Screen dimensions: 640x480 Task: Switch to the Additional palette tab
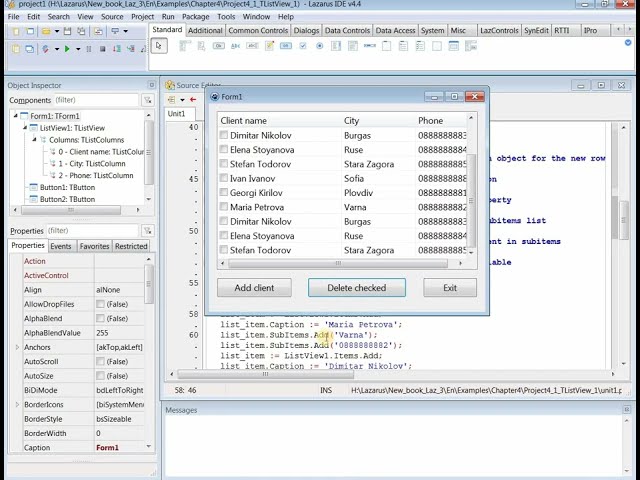point(205,31)
